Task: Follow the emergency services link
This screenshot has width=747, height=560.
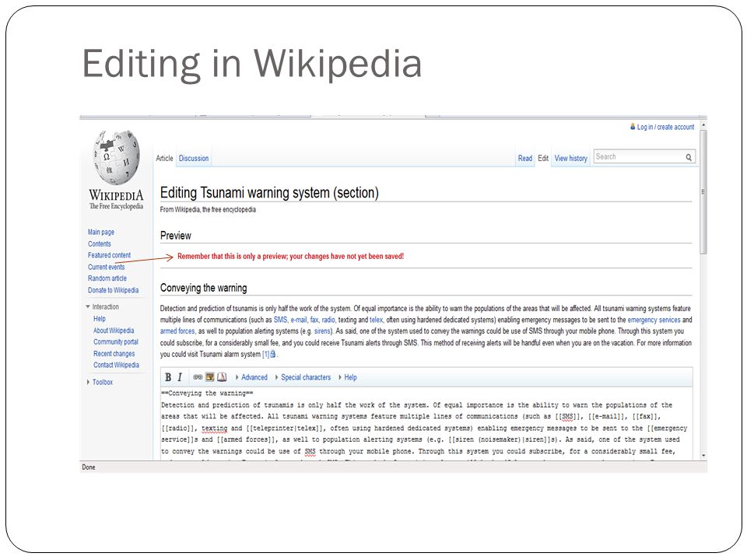Action: click(654, 320)
